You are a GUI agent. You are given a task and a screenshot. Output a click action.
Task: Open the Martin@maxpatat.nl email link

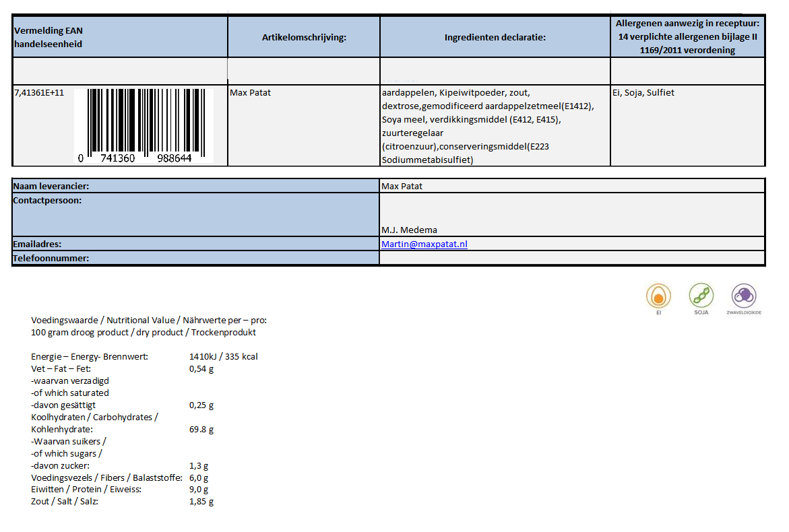(x=424, y=244)
